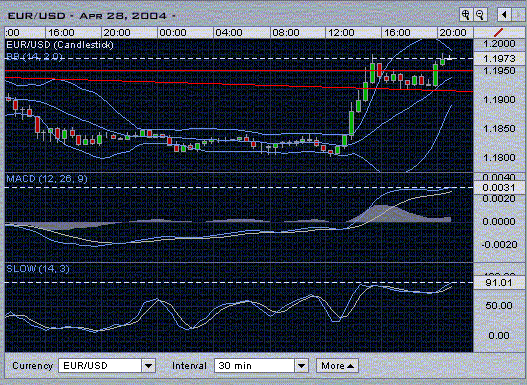
Task: Open the Currency EUR/USD combo box
Action: click(x=107, y=366)
